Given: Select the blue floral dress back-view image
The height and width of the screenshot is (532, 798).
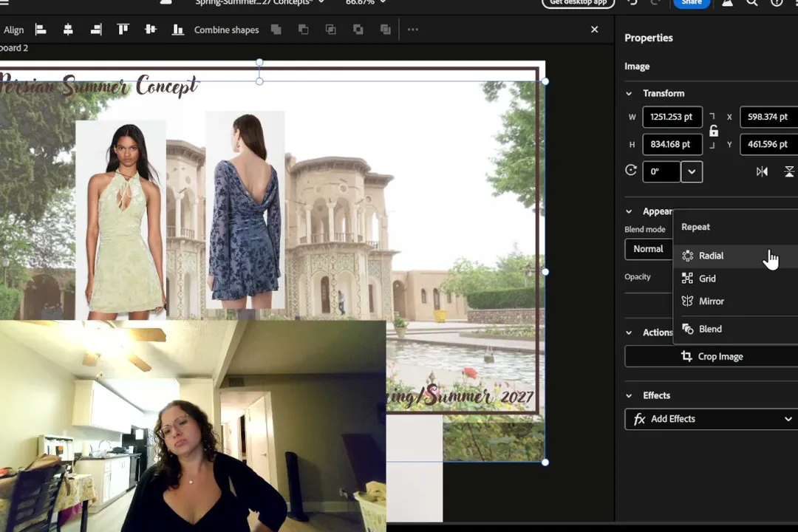Looking at the screenshot, I should (x=245, y=210).
